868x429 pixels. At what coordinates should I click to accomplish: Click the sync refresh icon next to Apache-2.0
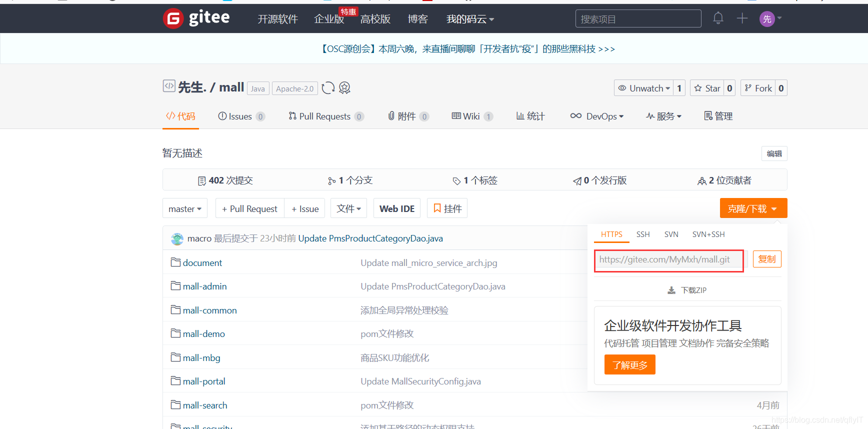[x=328, y=88]
